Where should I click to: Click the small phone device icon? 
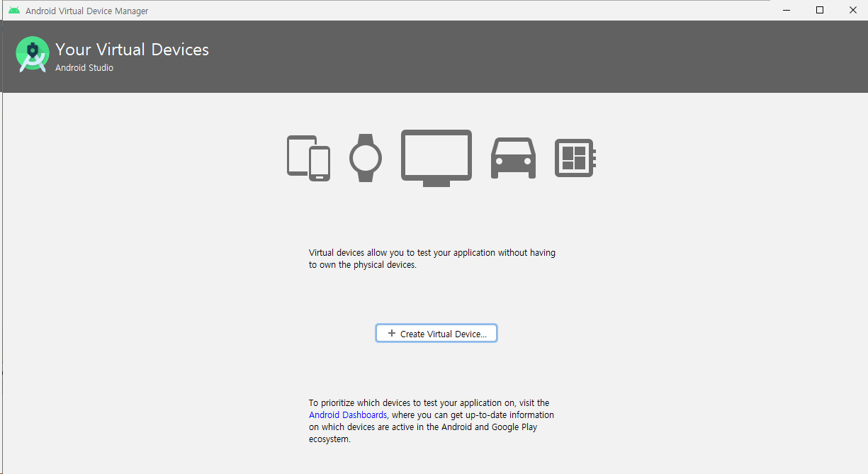point(320,164)
